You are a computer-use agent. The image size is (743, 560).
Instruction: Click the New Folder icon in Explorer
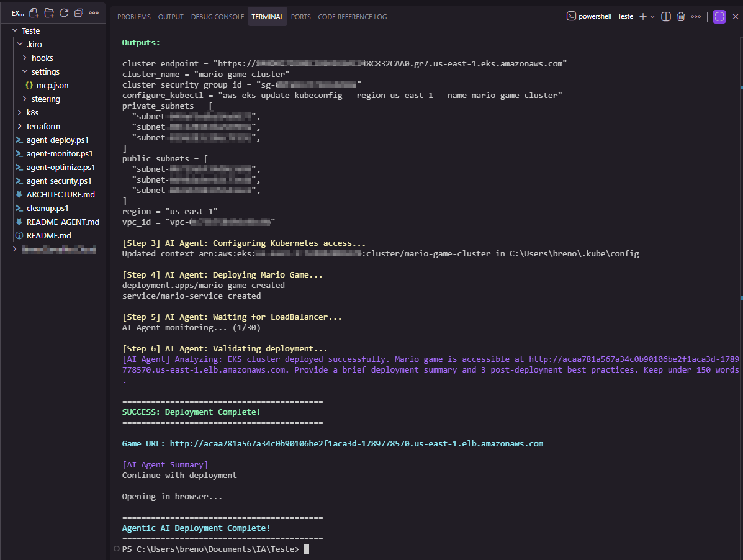click(x=49, y=12)
